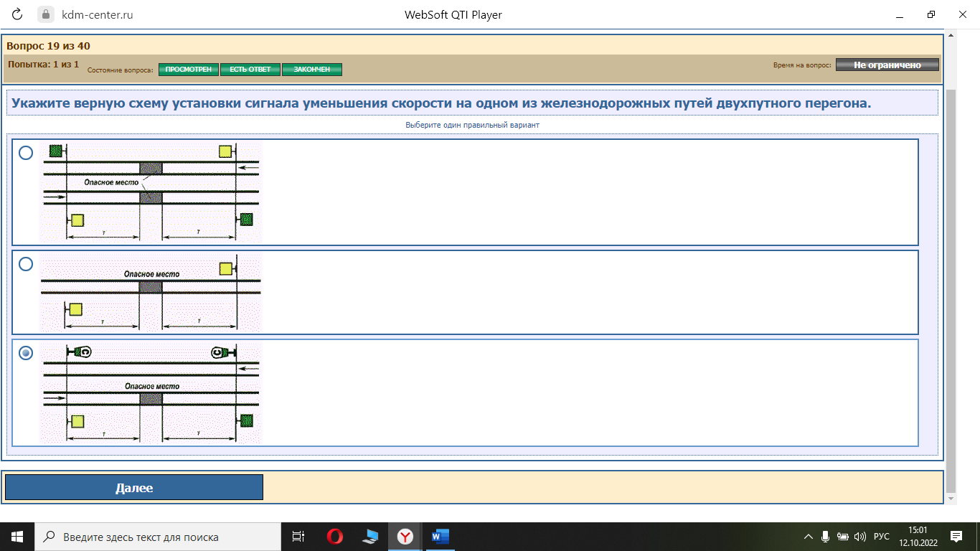Switch to the Yandex Browser taskbar icon
The height and width of the screenshot is (551, 980).
tap(405, 537)
